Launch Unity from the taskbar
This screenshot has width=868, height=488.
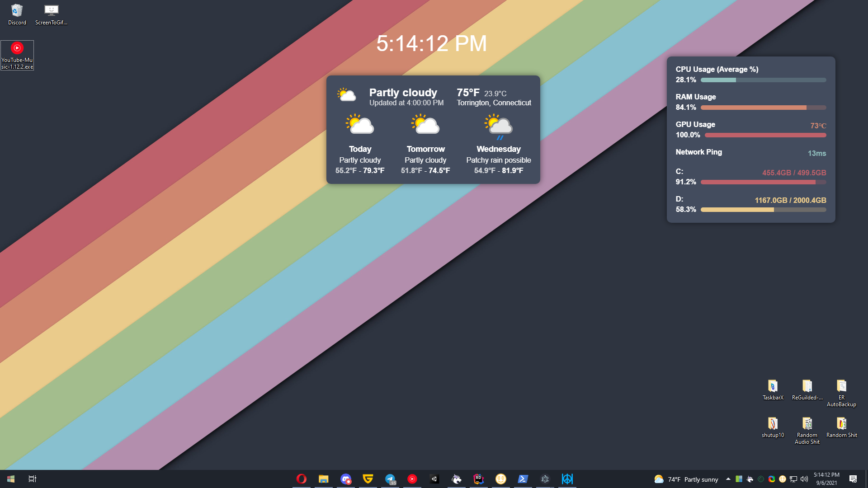[434, 479]
